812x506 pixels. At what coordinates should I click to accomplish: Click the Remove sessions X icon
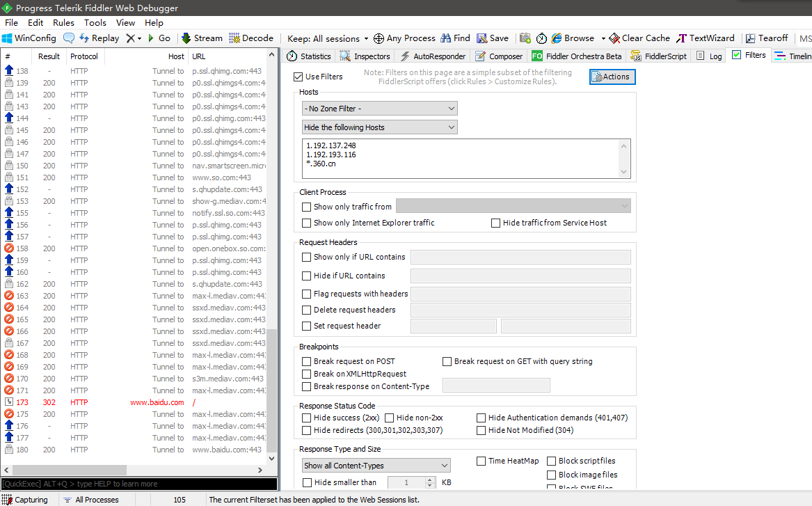click(131, 38)
